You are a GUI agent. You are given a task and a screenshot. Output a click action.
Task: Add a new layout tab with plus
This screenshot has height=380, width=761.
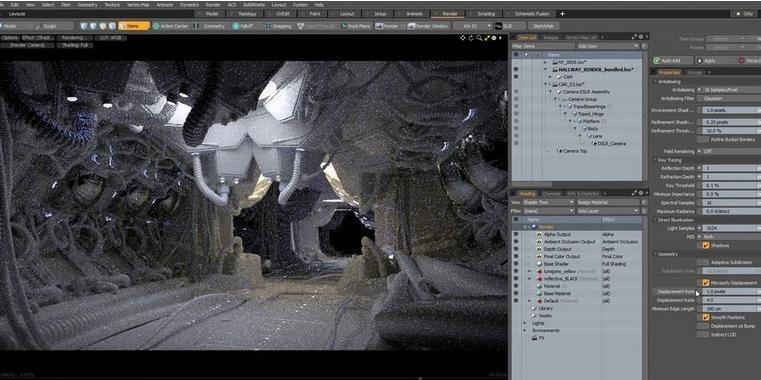[562, 14]
